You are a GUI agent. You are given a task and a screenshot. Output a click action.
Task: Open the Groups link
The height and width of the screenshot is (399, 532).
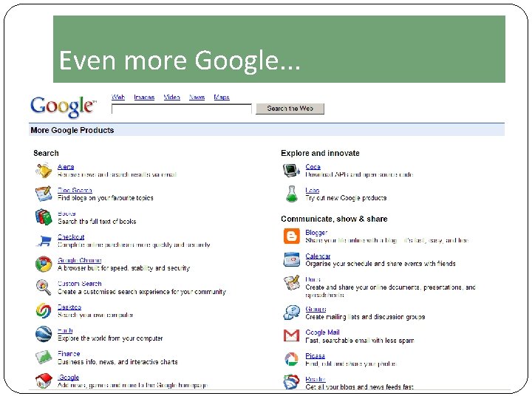coord(316,309)
